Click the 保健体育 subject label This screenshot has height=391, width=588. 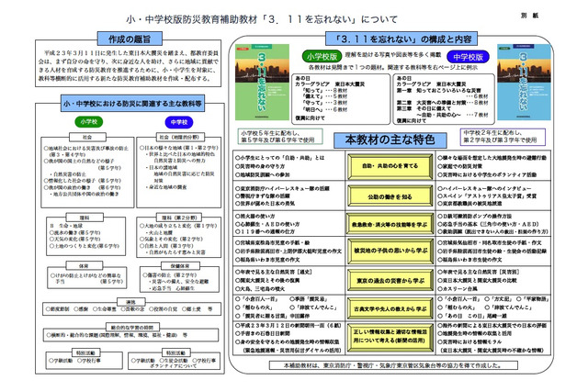(180, 265)
